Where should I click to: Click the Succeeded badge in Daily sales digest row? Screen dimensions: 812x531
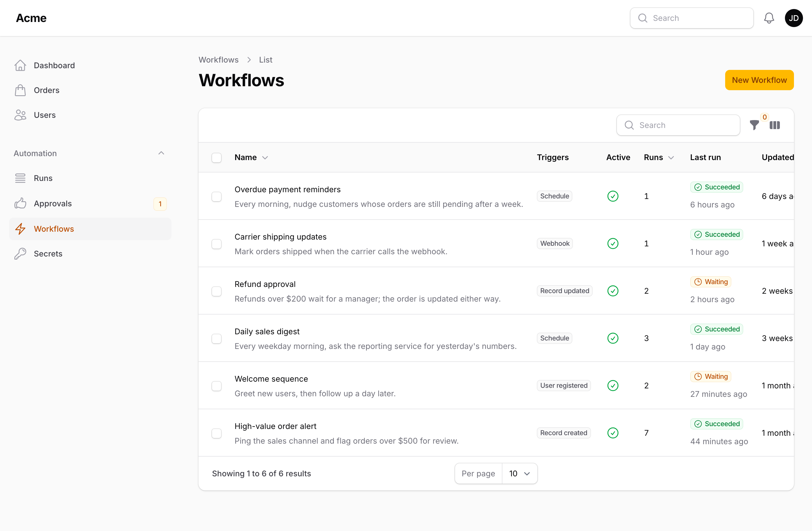coord(716,329)
